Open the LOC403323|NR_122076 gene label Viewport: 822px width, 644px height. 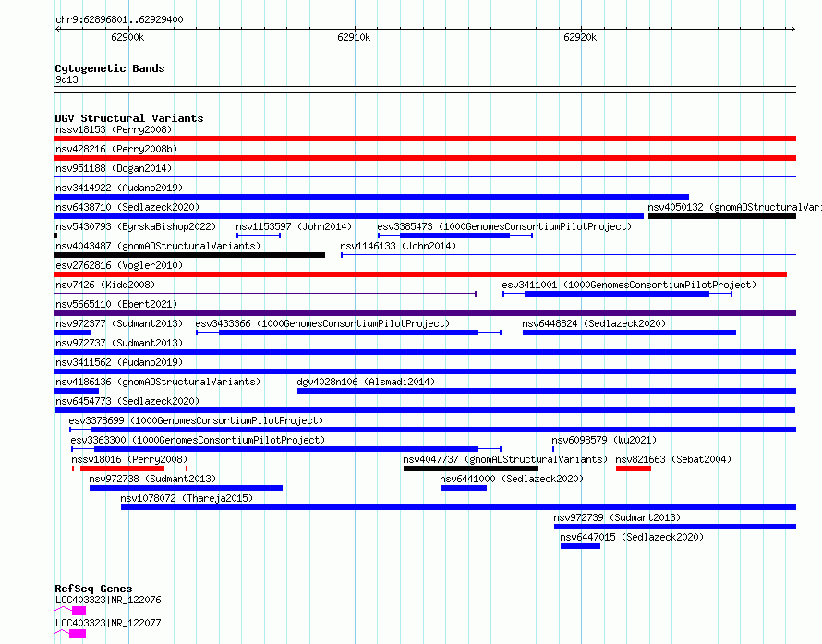108,600
